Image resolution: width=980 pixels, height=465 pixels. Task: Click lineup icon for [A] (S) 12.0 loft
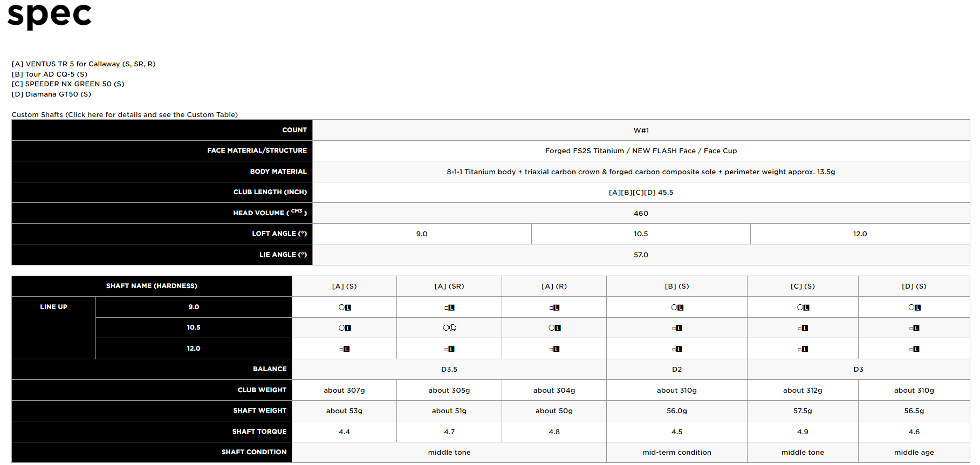tap(345, 349)
